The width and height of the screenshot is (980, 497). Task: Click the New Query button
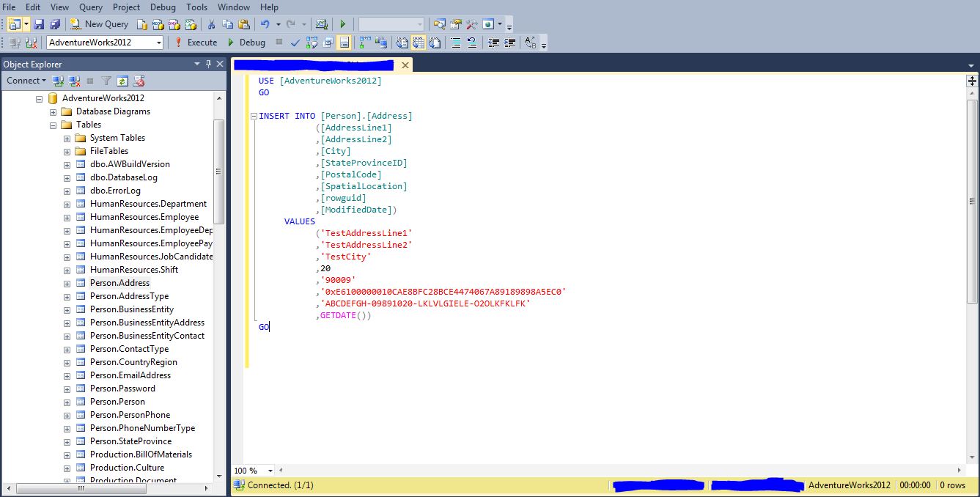tap(99, 24)
